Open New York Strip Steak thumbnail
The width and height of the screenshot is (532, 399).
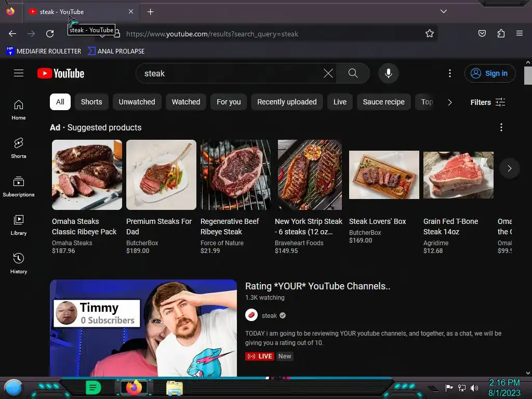pos(310,175)
